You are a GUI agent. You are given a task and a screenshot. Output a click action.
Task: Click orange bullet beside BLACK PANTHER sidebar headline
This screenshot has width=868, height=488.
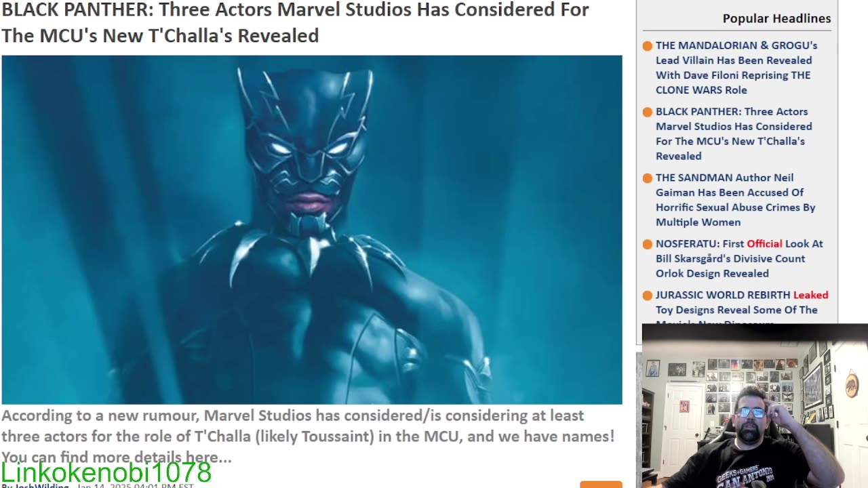pyautogui.click(x=648, y=113)
